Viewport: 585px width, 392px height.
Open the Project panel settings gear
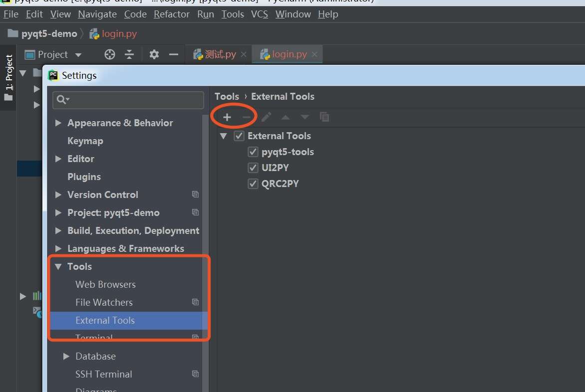pos(154,54)
